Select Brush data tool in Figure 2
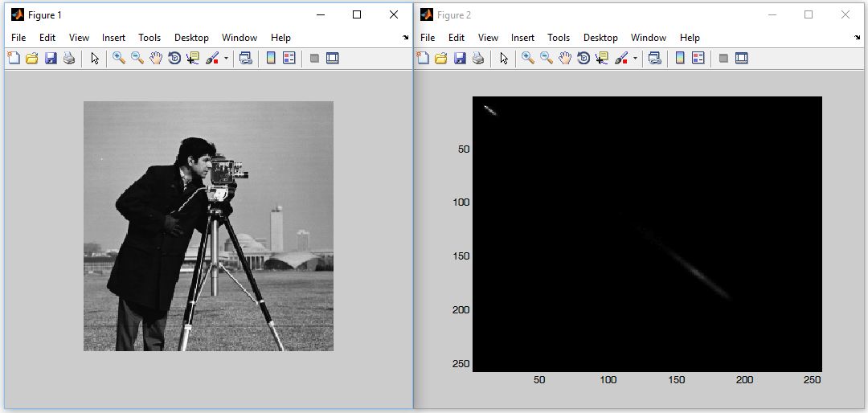The image size is (868, 413). point(621,58)
